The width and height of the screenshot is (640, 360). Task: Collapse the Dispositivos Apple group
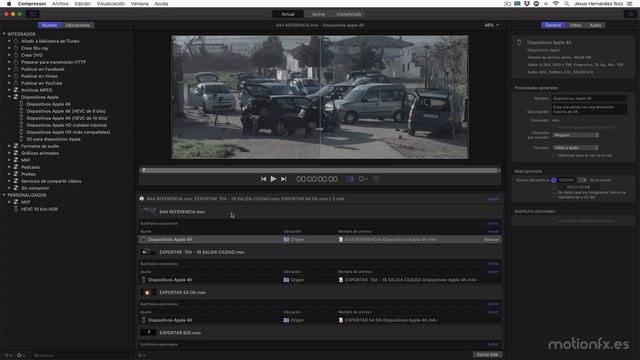(x=9, y=97)
